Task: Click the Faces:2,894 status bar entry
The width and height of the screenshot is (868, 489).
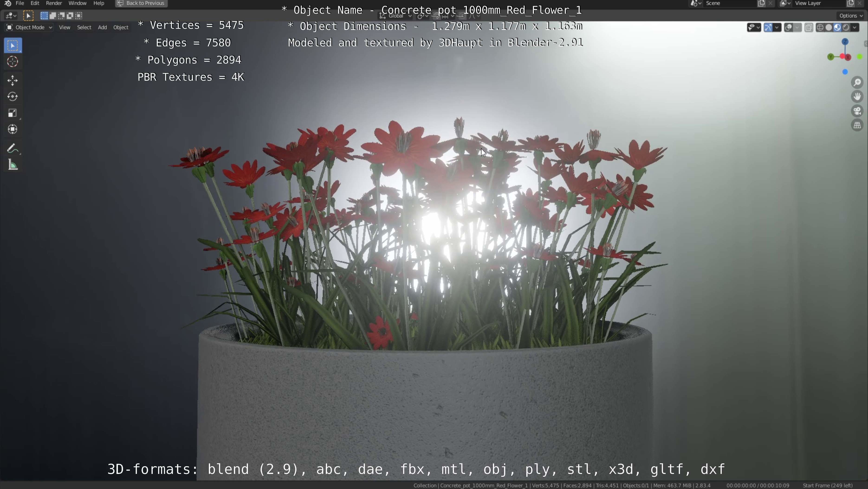Action: [x=577, y=486]
